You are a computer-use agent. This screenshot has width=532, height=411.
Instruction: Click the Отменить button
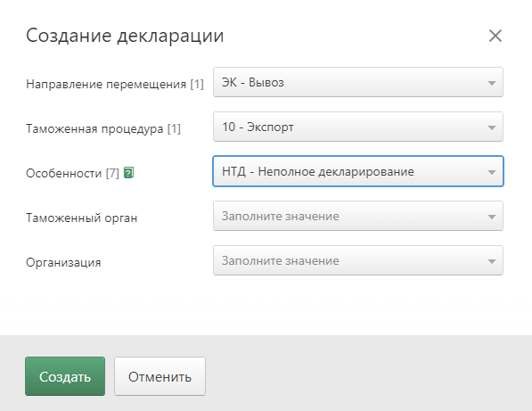pyautogui.click(x=160, y=376)
